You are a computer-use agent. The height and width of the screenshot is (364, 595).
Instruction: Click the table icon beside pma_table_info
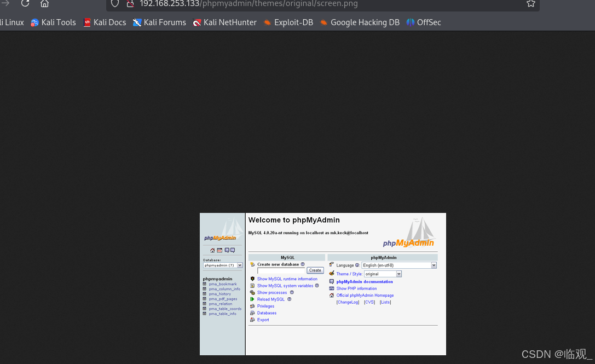205,314
